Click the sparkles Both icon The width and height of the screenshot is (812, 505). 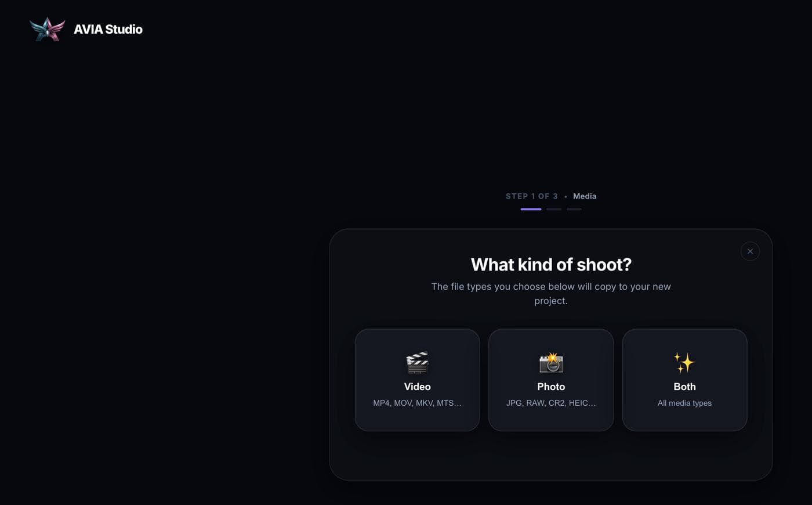point(684,363)
